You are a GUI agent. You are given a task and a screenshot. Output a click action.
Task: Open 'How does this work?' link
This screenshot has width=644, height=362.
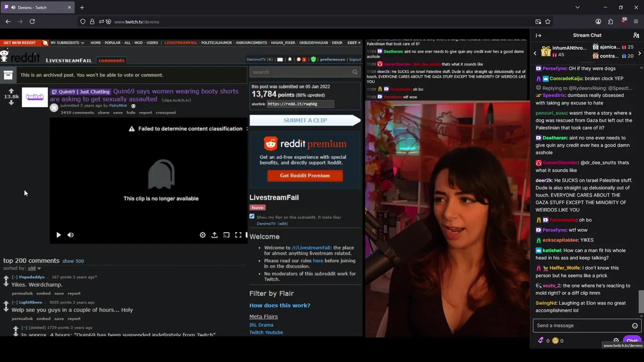(x=280, y=305)
